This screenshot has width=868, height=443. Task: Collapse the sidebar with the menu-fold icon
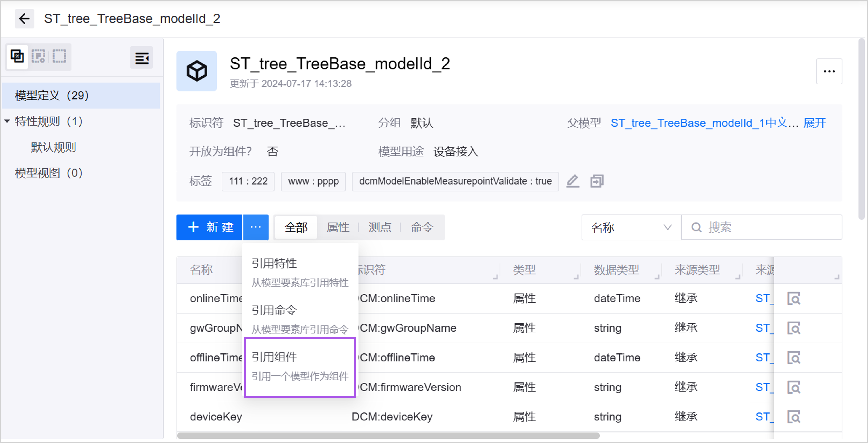pyautogui.click(x=141, y=58)
